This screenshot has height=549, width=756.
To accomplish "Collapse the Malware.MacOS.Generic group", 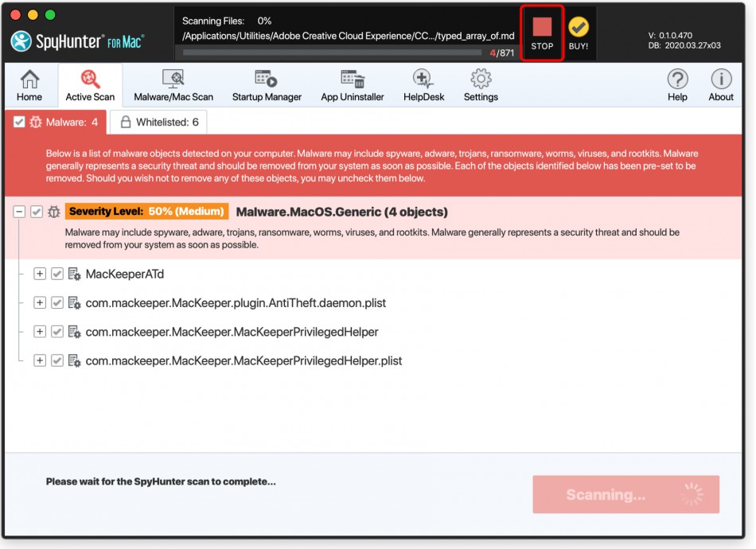I will [x=21, y=211].
